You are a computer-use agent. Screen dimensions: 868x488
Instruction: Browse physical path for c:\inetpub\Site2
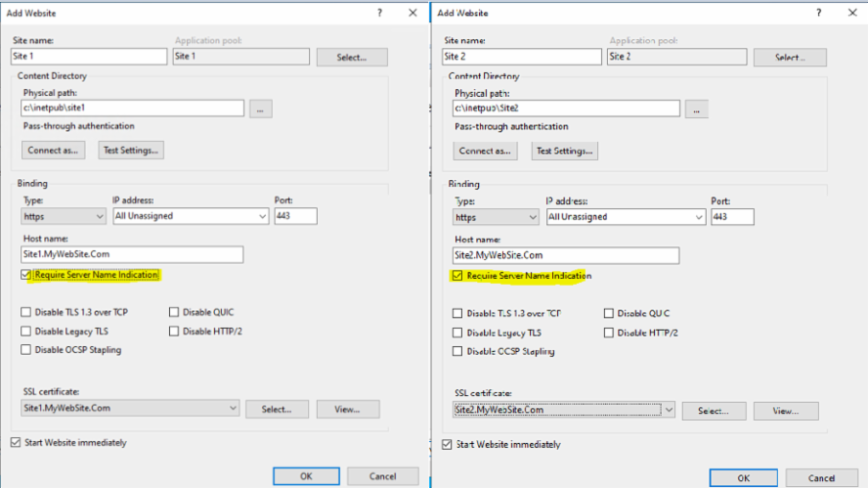click(x=696, y=110)
